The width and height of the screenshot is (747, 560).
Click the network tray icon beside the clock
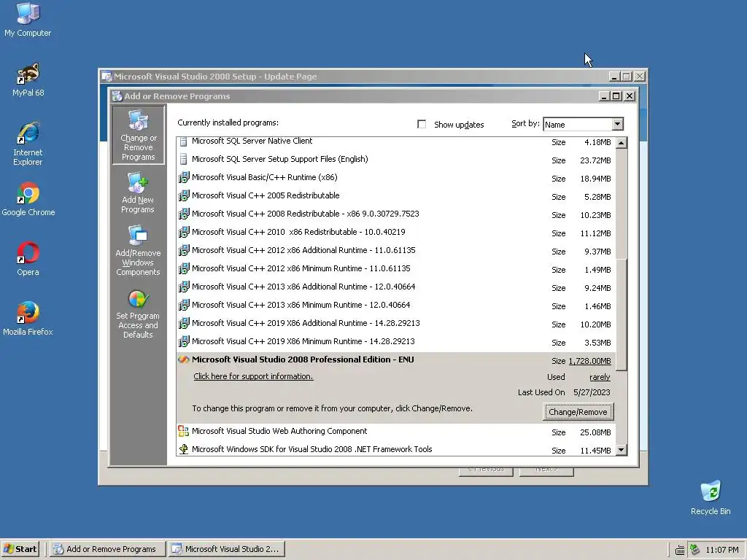[695, 549]
